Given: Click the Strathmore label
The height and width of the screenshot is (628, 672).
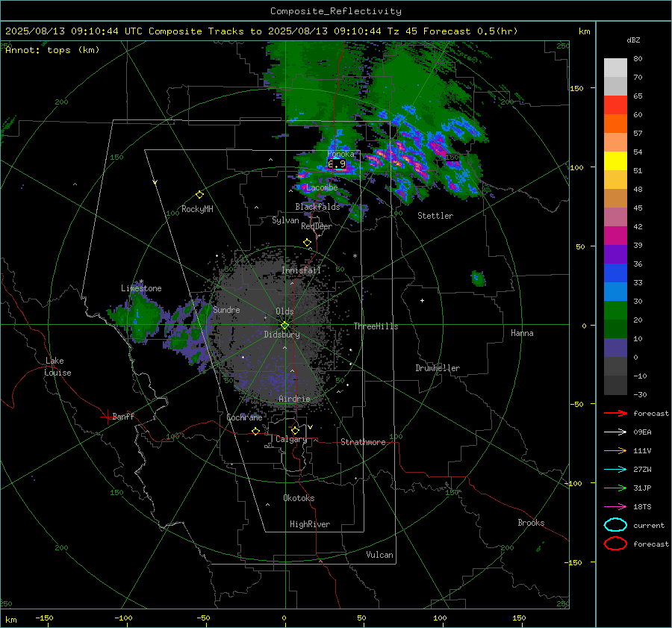Looking at the screenshot, I should click(363, 442).
